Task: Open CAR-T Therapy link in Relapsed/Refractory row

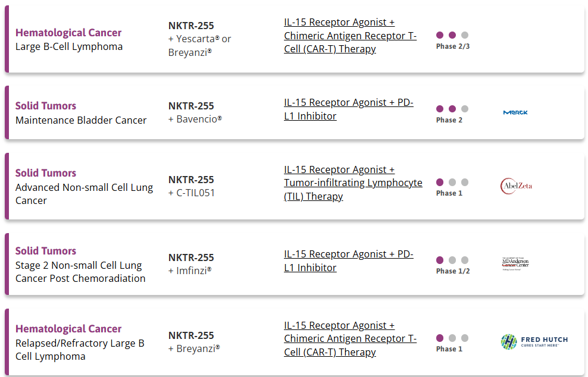Action: click(351, 339)
